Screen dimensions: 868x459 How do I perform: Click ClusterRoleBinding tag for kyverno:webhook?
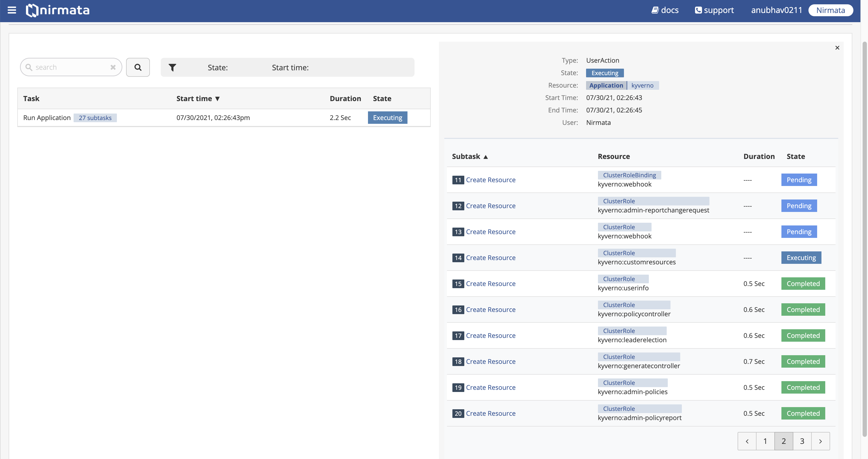[x=629, y=175]
